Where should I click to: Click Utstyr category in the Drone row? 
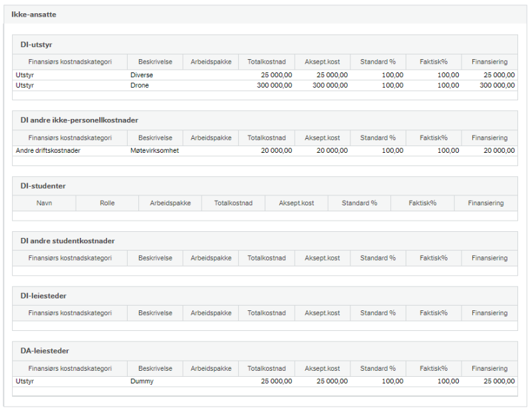25,85
